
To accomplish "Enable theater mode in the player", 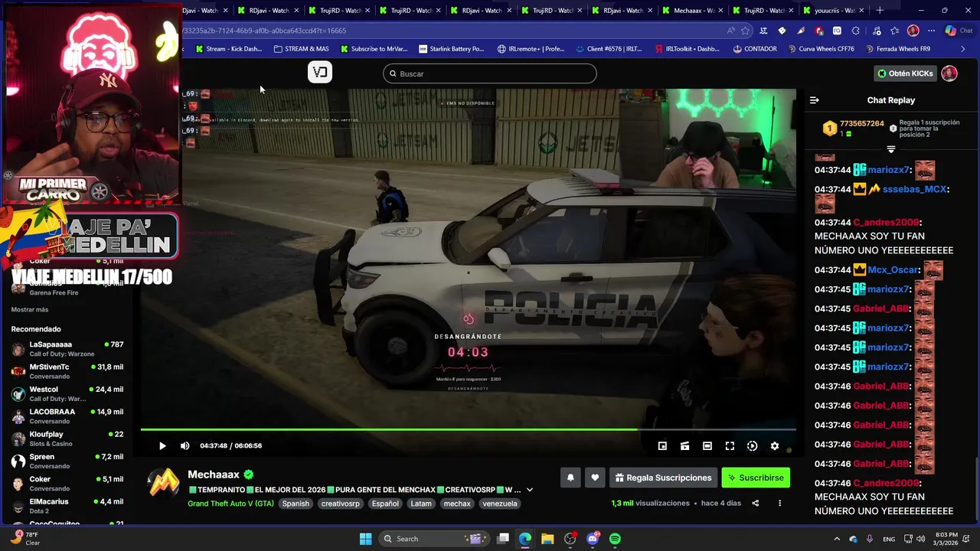I will pos(707,445).
